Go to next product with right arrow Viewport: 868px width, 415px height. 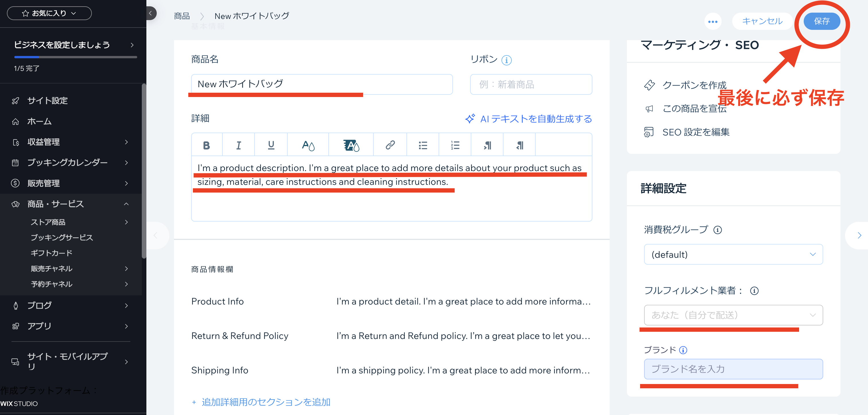(x=859, y=235)
